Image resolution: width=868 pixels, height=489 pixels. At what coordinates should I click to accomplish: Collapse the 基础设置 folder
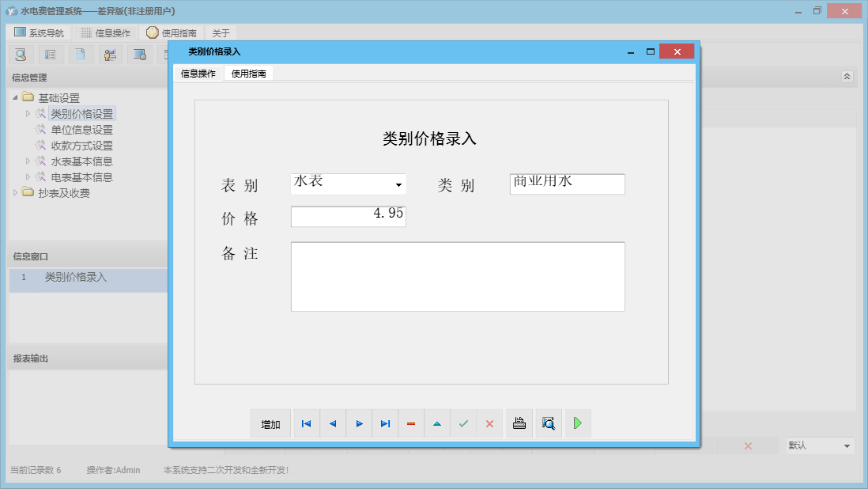click(x=16, y=97)
